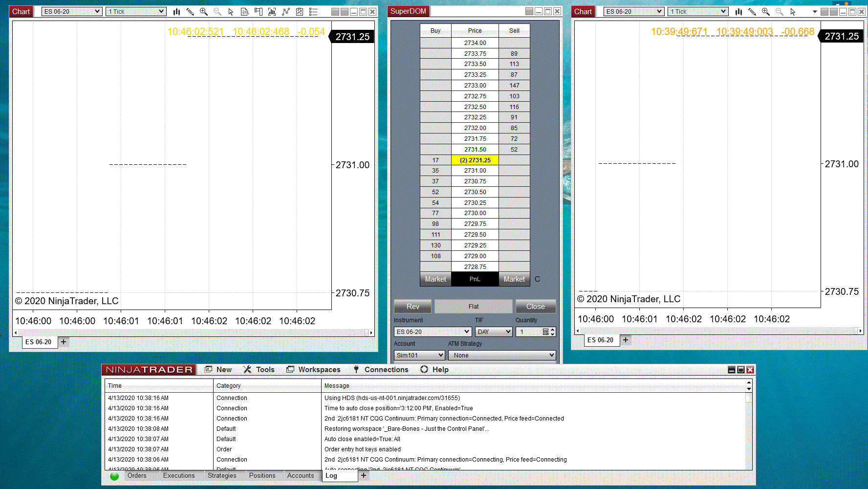
Task: Select the cursor pointer tool in left chart
Action: [x=231, y=12]
